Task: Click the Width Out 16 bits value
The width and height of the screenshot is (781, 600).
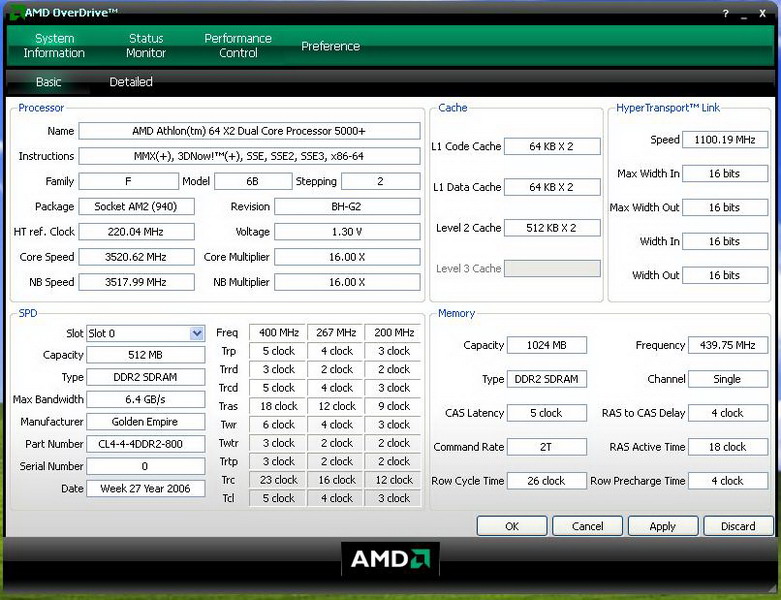Action: tap(725, 275)
